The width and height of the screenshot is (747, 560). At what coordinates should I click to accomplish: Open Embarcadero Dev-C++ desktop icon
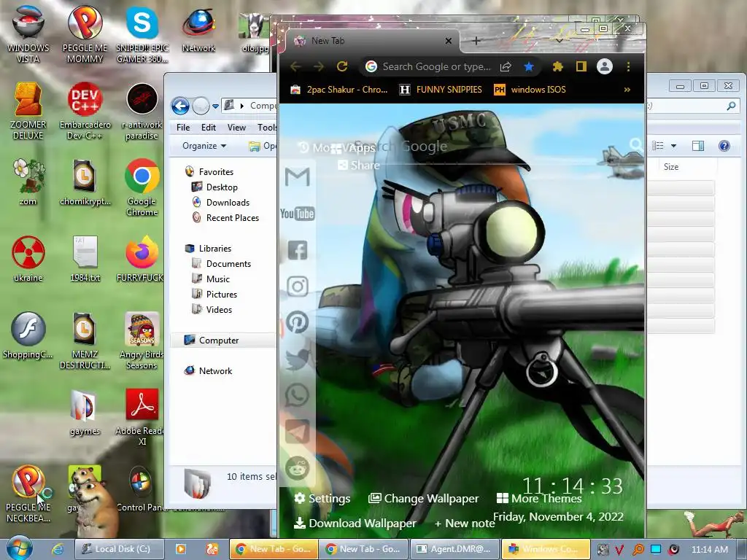click(x=85, y=111)
